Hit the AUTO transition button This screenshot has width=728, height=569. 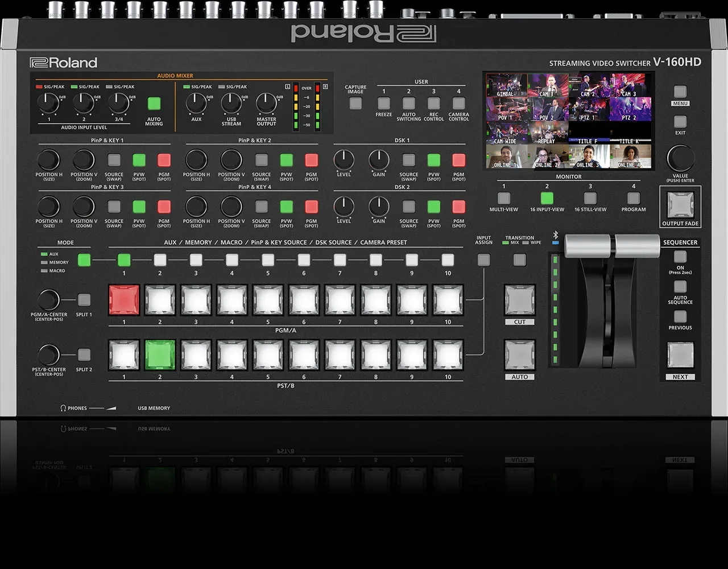click(520, 355)
